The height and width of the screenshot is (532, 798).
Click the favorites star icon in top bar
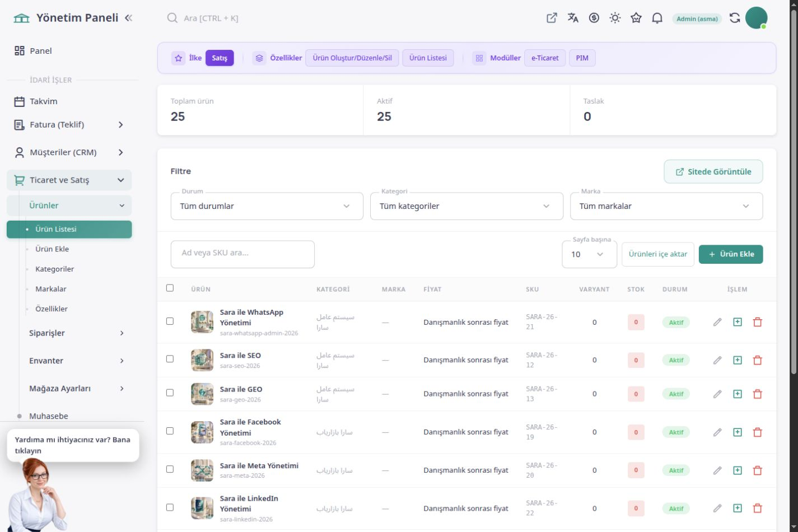(x=636, y=18)
